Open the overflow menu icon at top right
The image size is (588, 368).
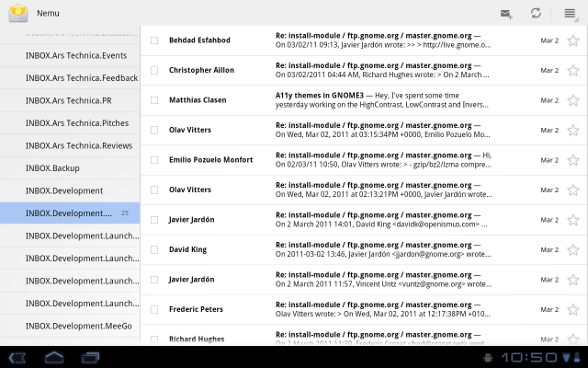(x=570, y=14)
